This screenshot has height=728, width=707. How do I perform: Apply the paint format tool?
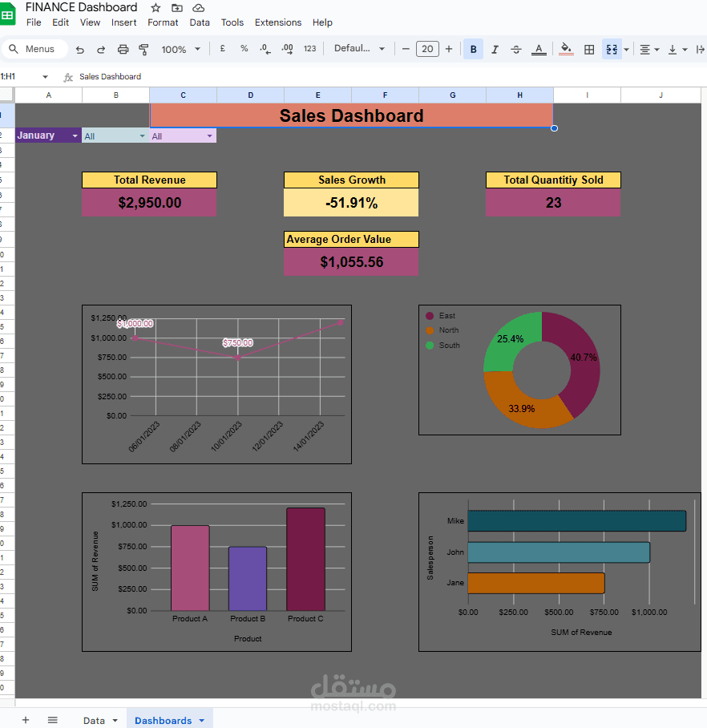point(144,49)
